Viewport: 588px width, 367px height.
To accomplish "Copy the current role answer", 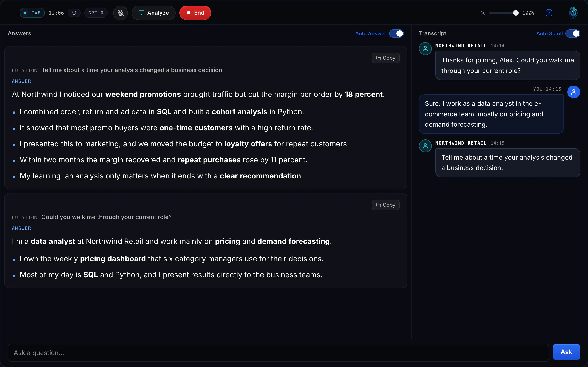I will [386, 205].
